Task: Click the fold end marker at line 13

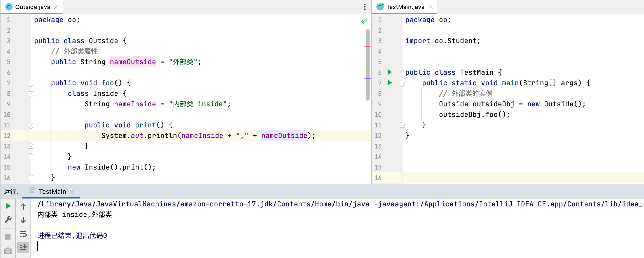Action: point(31,146)
